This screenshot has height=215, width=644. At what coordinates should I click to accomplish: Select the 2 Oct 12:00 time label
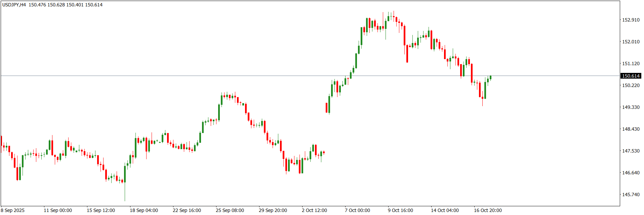point(314,210)
